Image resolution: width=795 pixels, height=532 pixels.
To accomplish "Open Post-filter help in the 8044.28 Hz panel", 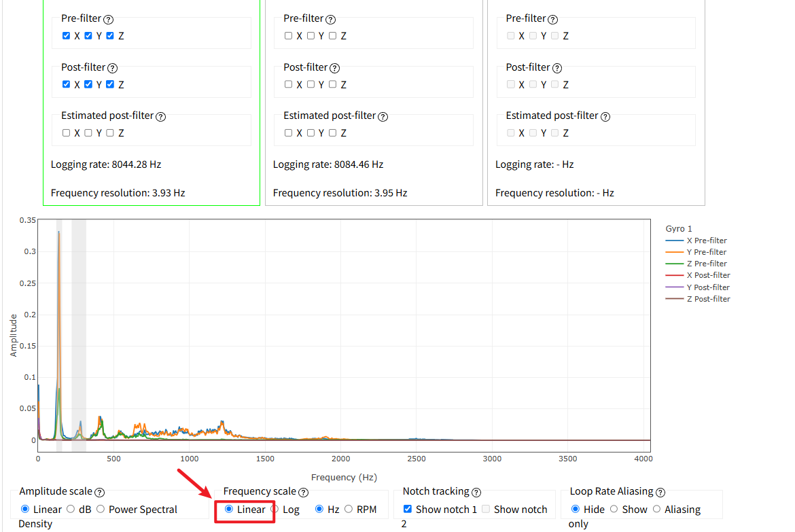I will coord(113,68).
